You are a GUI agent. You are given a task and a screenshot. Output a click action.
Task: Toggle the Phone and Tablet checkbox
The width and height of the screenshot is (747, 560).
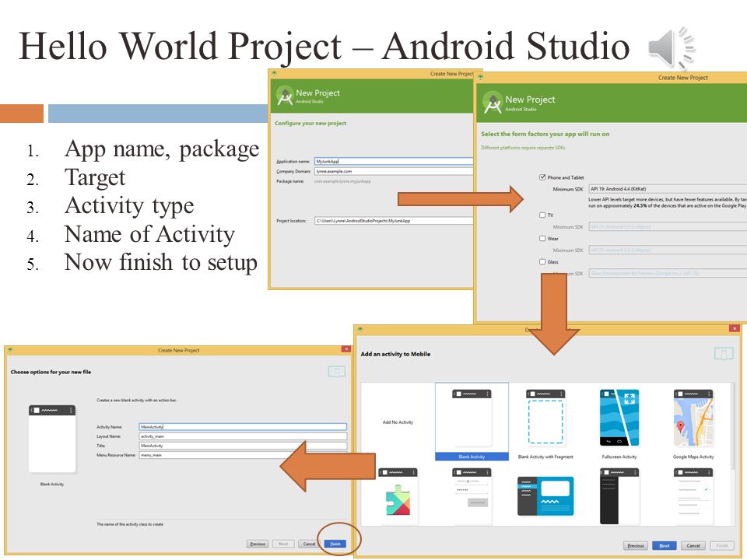[542, 177]
